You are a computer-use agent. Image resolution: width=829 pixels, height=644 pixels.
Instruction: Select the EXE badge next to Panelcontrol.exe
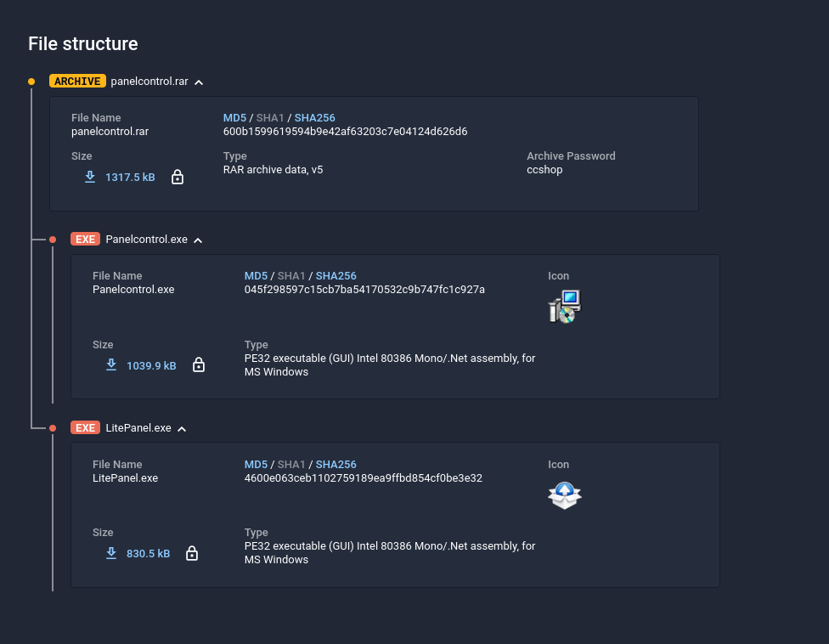pos(85,239)
